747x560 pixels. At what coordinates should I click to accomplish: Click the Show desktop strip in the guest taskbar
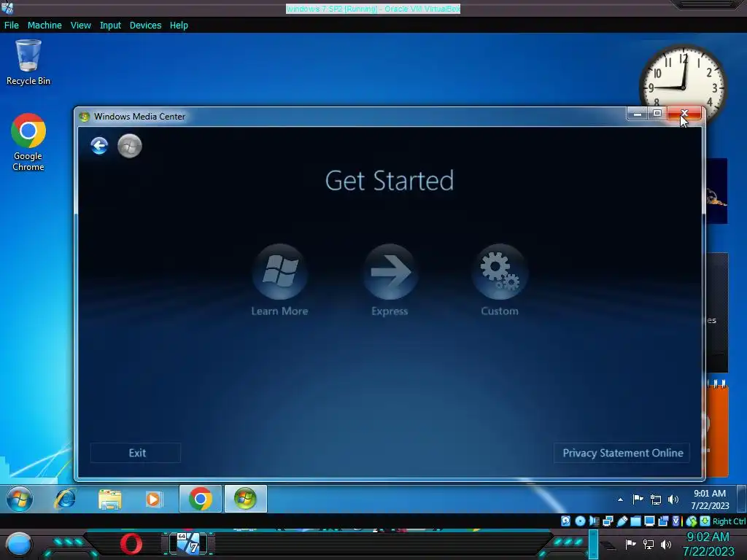pyautogui.click(x=741, y=499)
